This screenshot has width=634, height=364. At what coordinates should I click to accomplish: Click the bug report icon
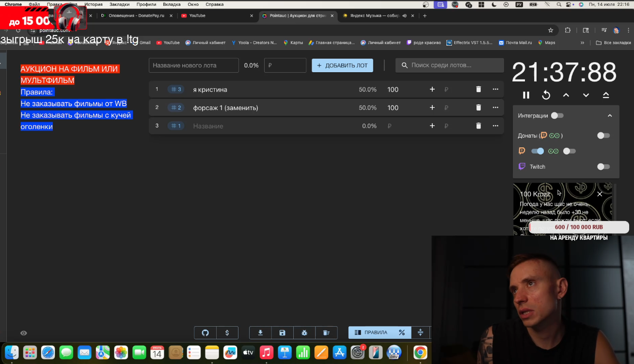(x=304, y=333)
